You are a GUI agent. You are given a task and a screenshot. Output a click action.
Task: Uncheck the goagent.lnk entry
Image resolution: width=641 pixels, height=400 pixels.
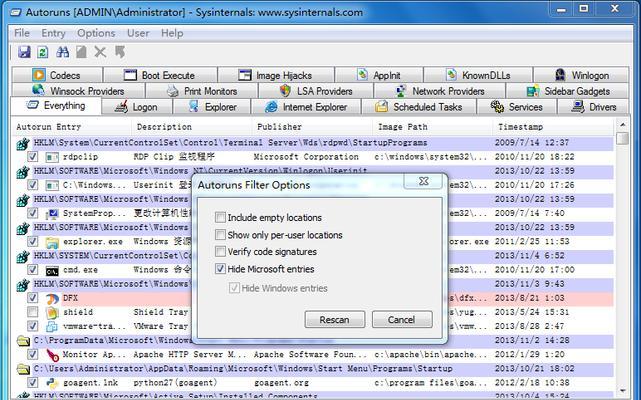tap(32, 383)
